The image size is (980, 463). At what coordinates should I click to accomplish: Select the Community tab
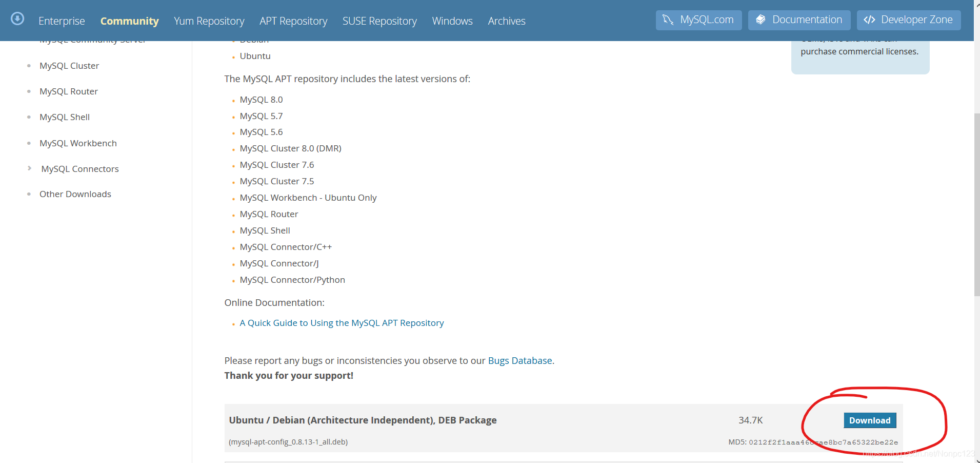tap(129, 21)
